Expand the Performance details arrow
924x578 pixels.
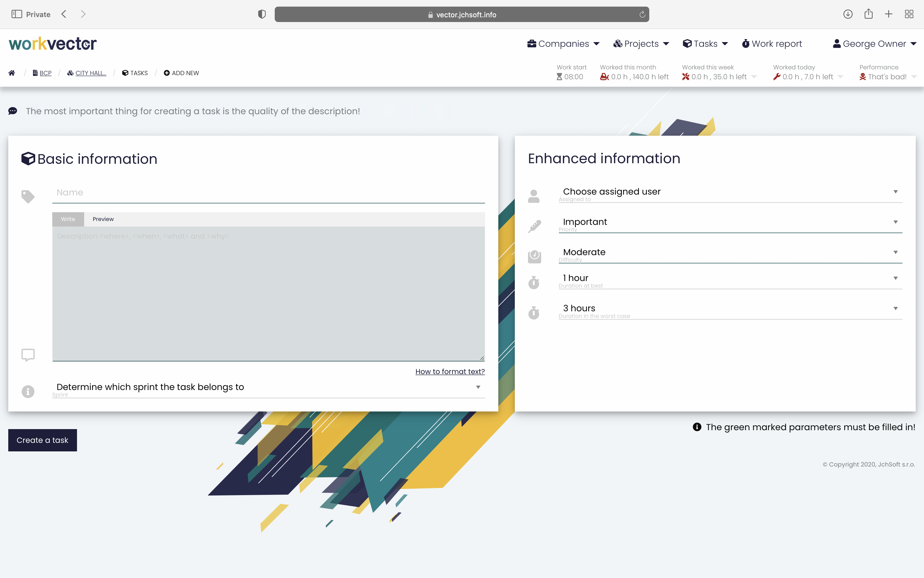pos(914,77)
